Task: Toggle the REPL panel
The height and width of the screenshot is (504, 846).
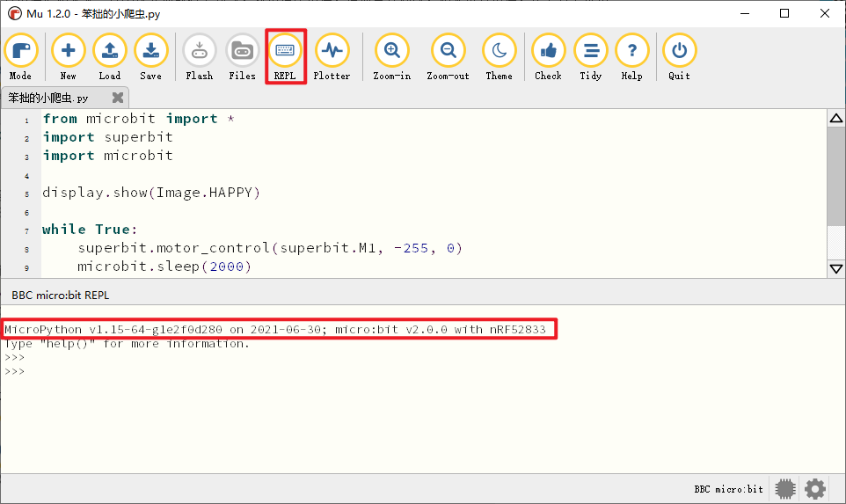Action: (x=285, y=57)
